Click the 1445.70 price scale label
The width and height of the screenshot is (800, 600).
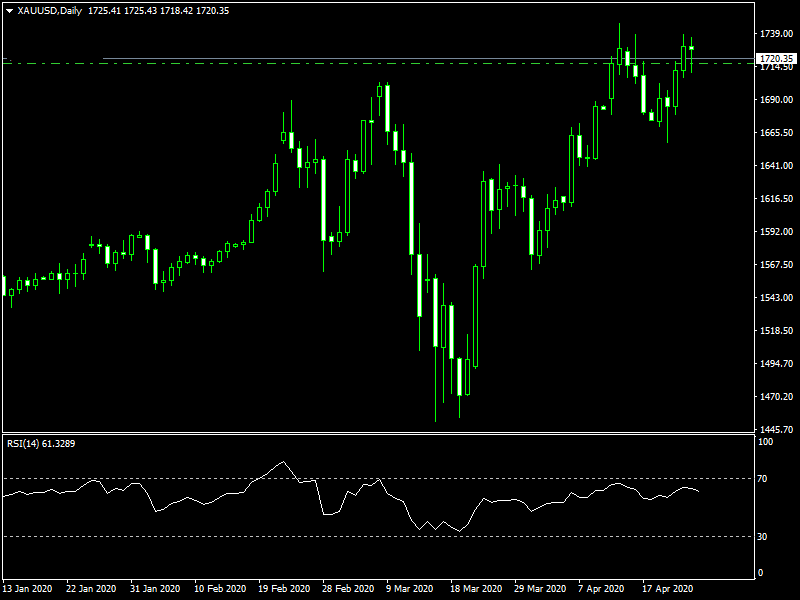[x=777, y=430]
